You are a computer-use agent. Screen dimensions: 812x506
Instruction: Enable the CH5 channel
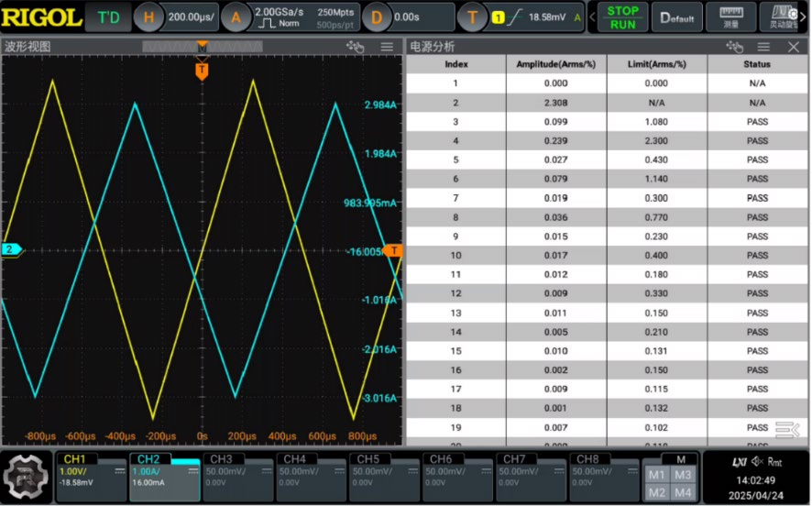[x=368, y=459]
